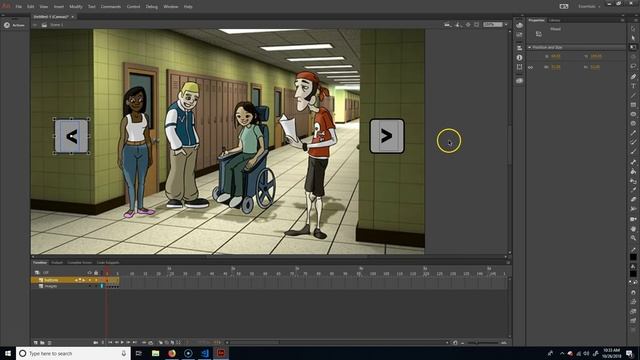Click the X position value field

[556, 56]
